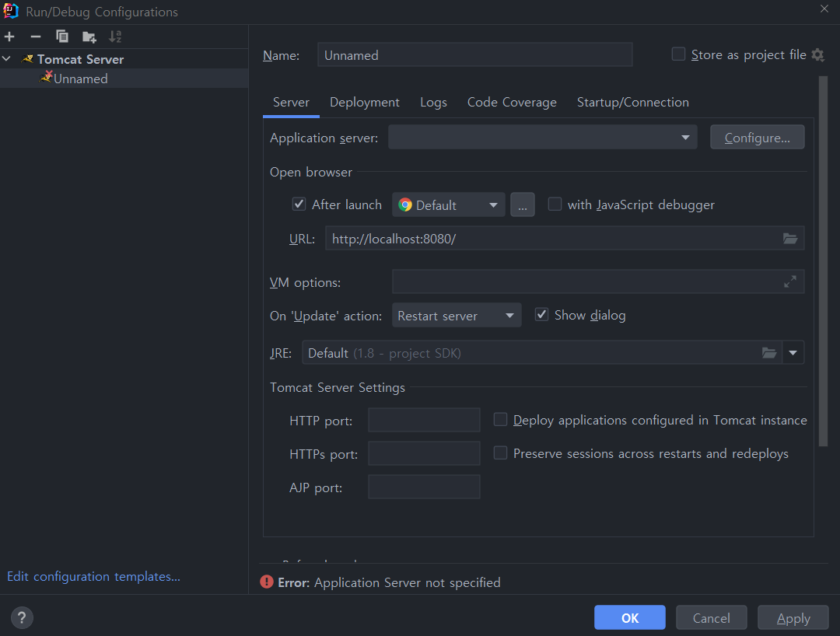Select the Tomcat Server tree label
Image resolution: width=840 pixels, height=636 pixels.
click(80, 59)
